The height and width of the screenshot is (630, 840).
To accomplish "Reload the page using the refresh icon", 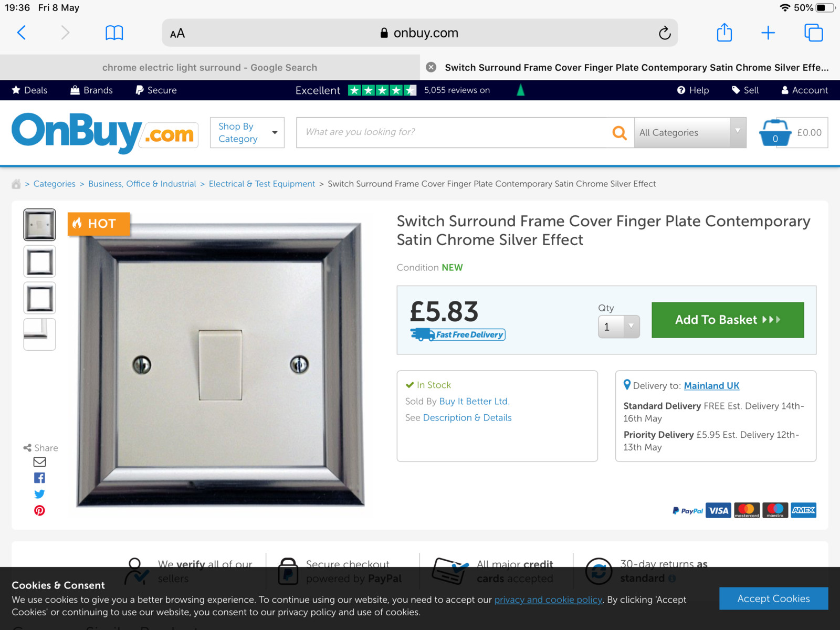I will (x=665, y=33).
